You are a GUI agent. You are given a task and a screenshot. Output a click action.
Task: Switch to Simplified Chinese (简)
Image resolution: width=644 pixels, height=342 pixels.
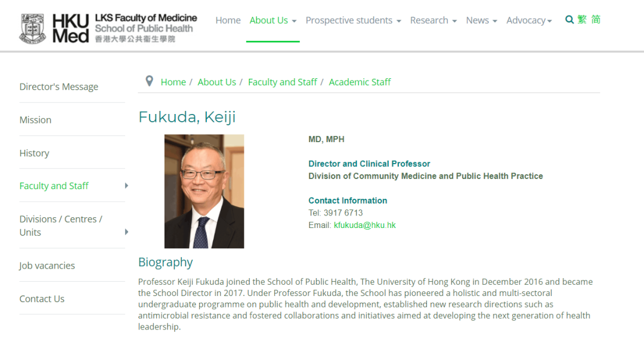tap(596, 20)
